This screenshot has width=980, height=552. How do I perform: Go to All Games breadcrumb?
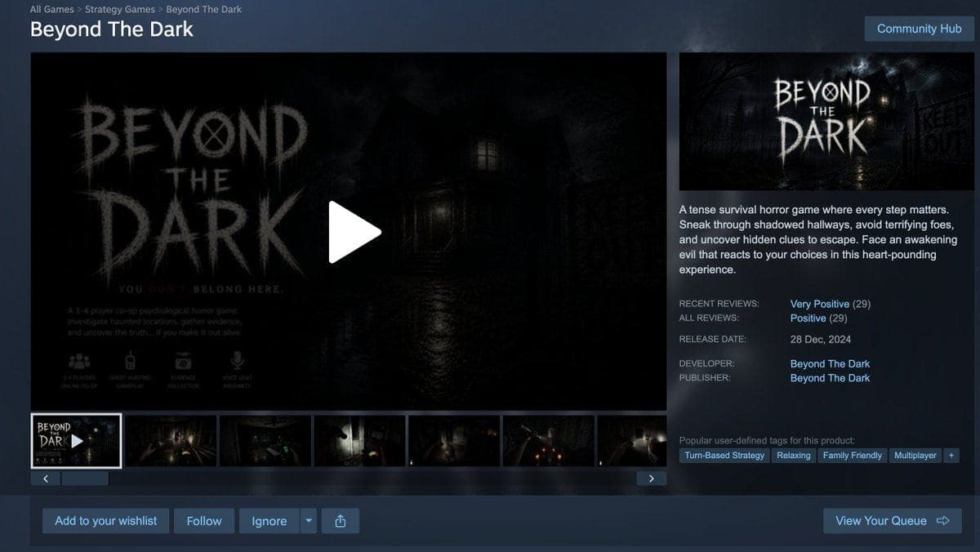pos(52,9)
